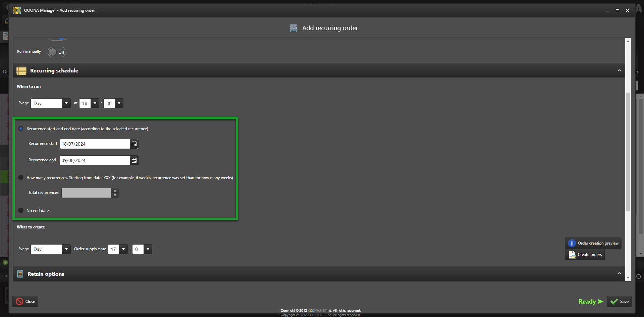Increase Total recurrences with up arrow
This screenshot has width=644, height=317.
point(115,191)
